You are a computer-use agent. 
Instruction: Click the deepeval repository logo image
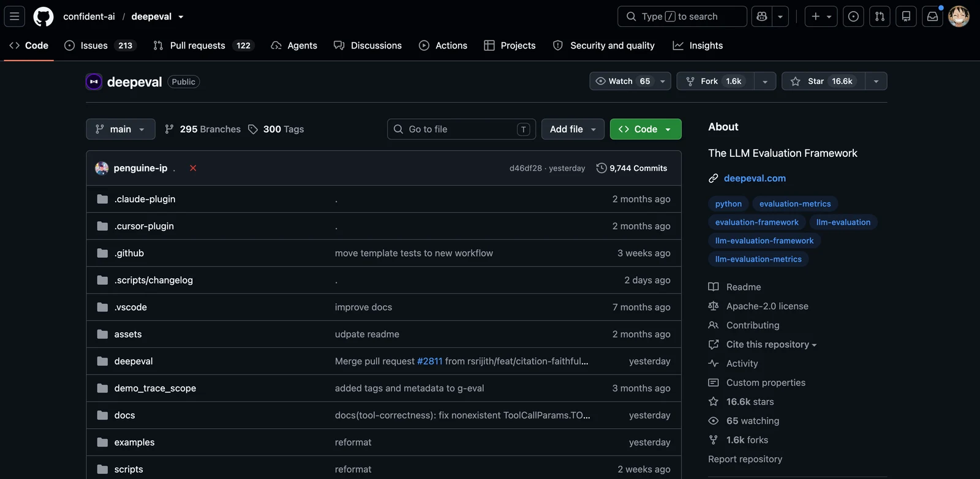(94, 81)
